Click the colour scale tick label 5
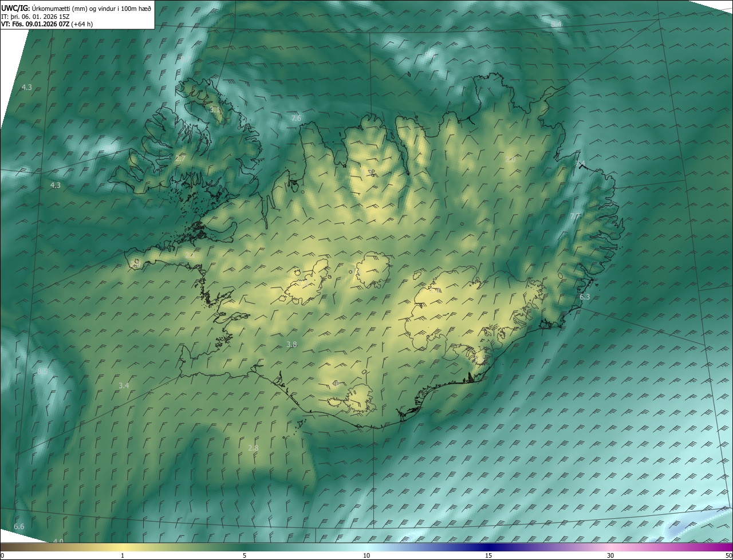 245,555
